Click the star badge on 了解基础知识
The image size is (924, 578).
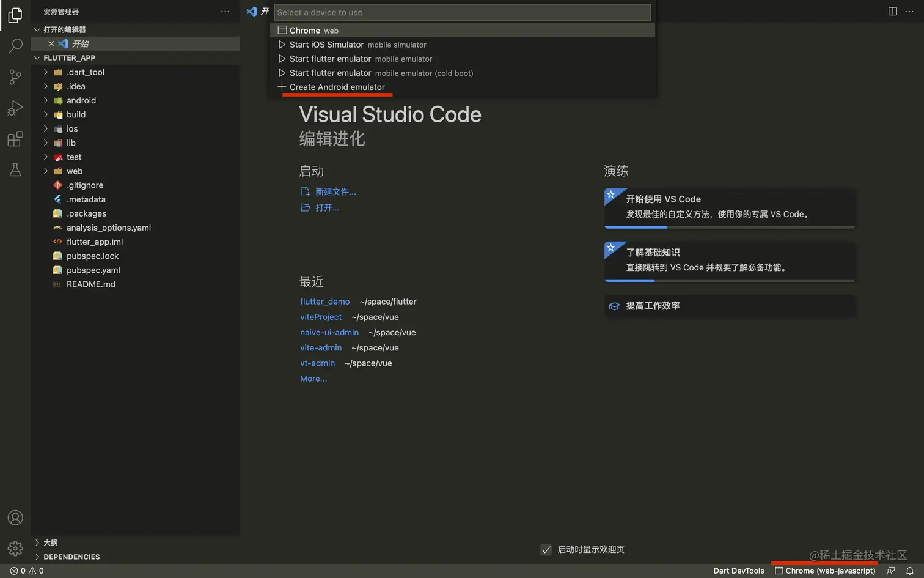pyautogui.click(x=610, y=248)
